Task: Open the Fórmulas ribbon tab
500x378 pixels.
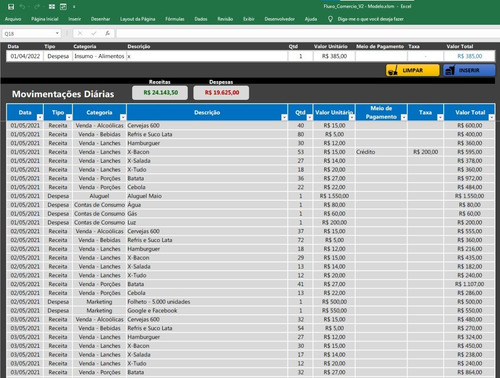Action: tap(175, 19)
